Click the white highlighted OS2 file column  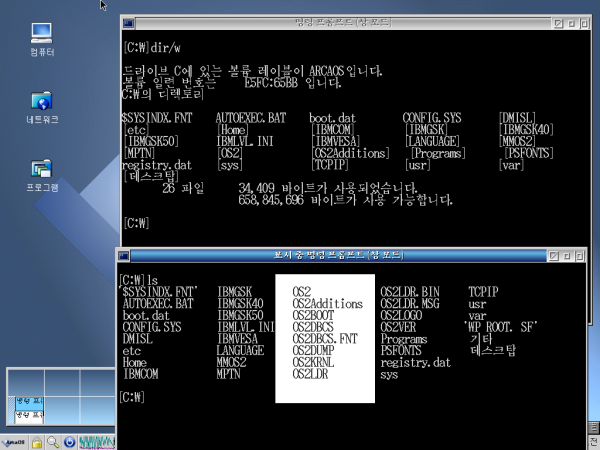point(325,330)
